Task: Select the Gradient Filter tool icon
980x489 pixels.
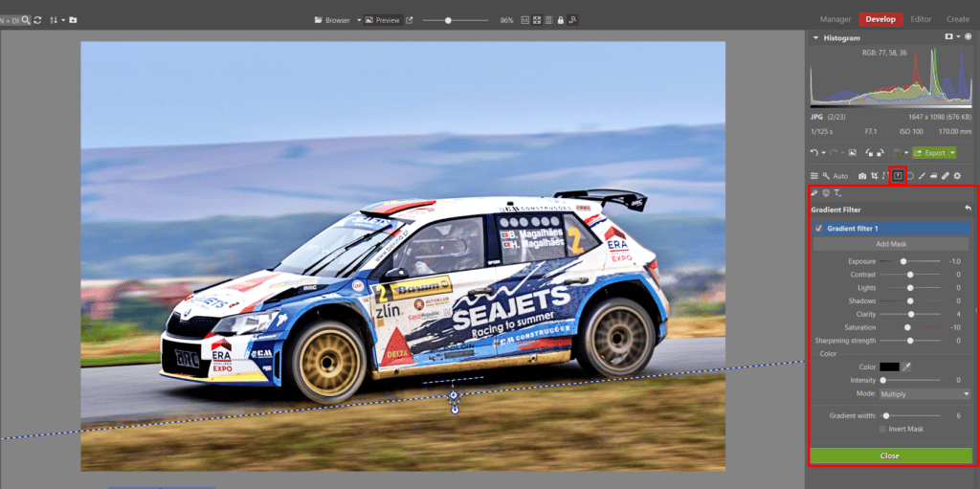Action: (898, 176)
